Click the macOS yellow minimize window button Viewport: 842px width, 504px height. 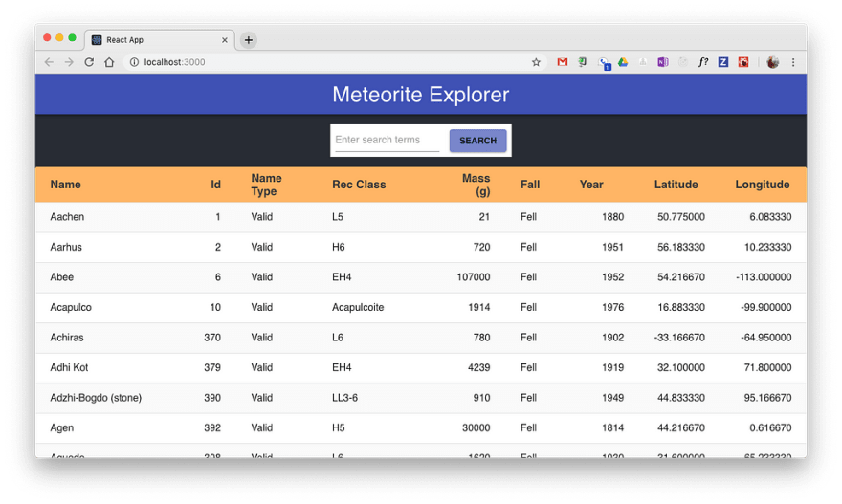click(x=59, y=37)
